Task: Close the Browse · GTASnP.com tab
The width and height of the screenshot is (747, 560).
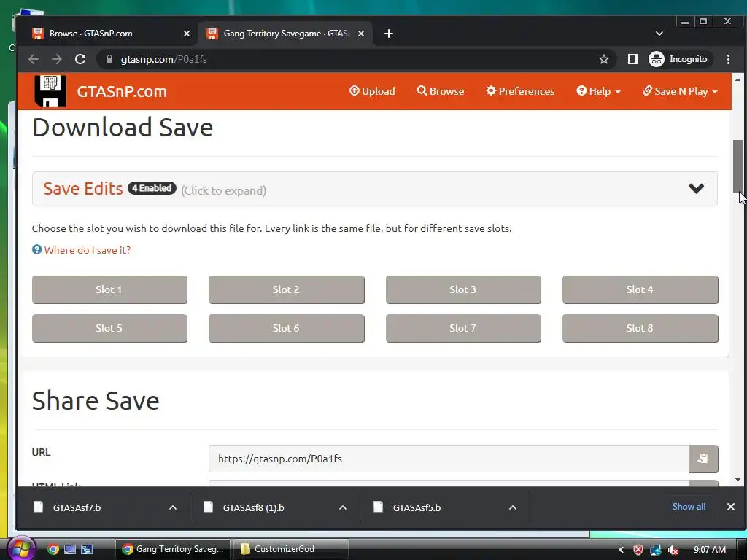Action: point(187,34)
